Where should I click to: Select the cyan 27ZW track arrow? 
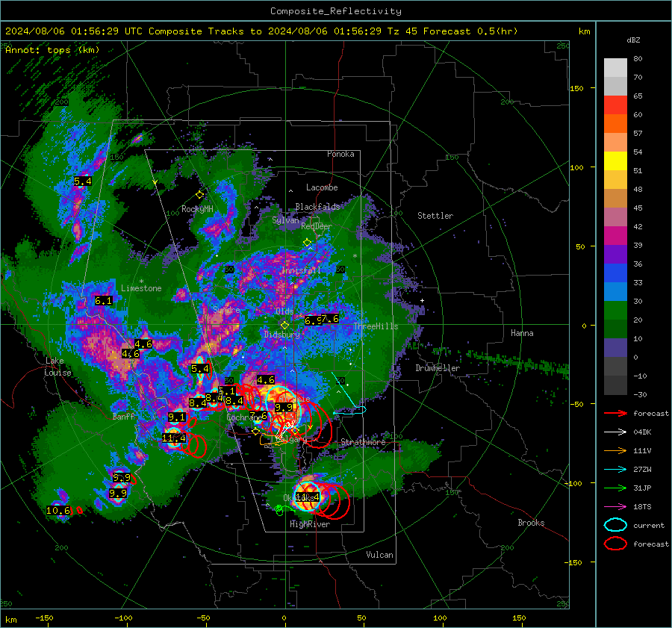click(x=615, y=470)
